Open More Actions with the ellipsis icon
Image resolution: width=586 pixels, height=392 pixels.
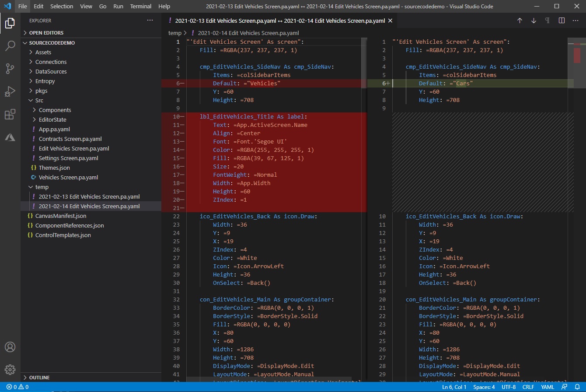(x=576, y=20)
